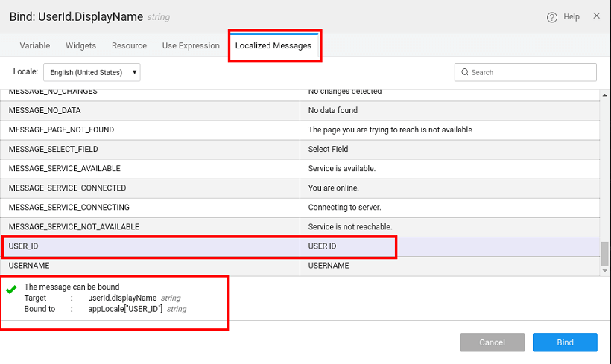
Task: Select the MESSAGE_NO_DATA row
Action: [149, 110]
